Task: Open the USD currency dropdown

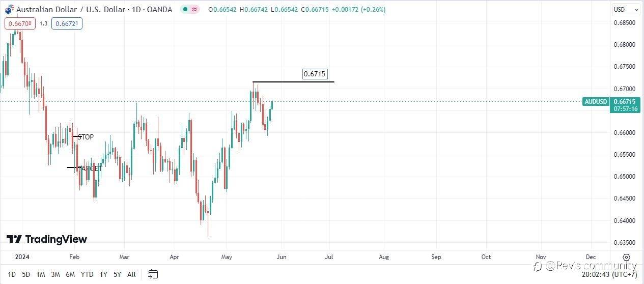Action: click(626, 9)
